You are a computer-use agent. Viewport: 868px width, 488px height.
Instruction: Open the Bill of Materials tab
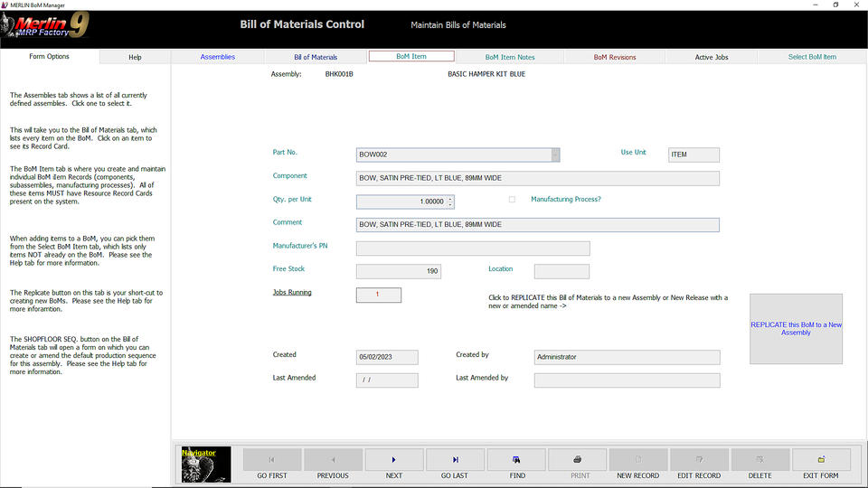[316, 57]
